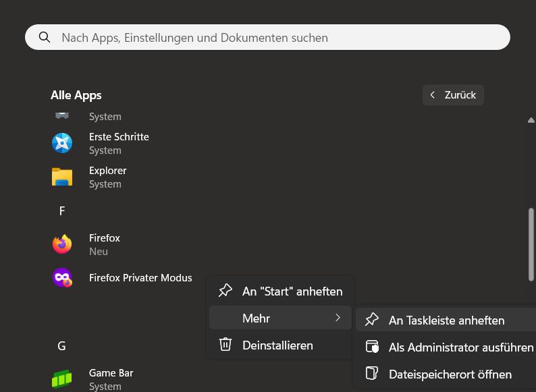This screenshot has height=392, width=536.
Task: Click the Game Bar icon
Action: 62,379
